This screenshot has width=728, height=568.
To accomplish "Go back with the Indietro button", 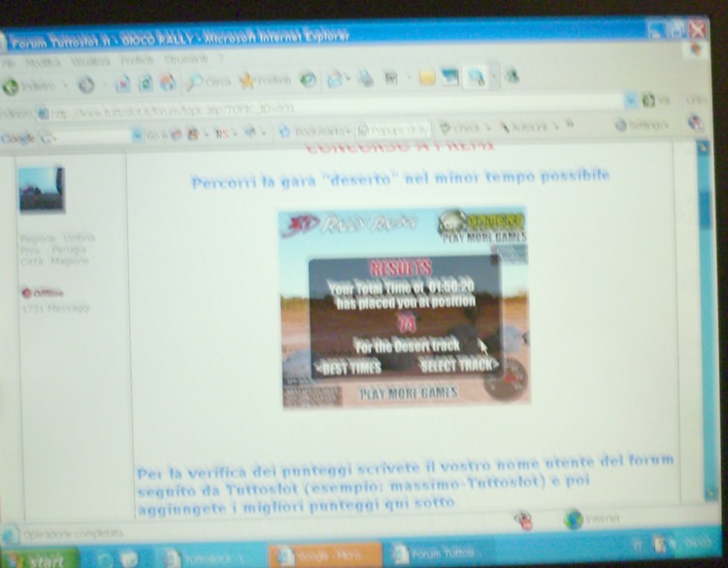I will click(29, 85).
